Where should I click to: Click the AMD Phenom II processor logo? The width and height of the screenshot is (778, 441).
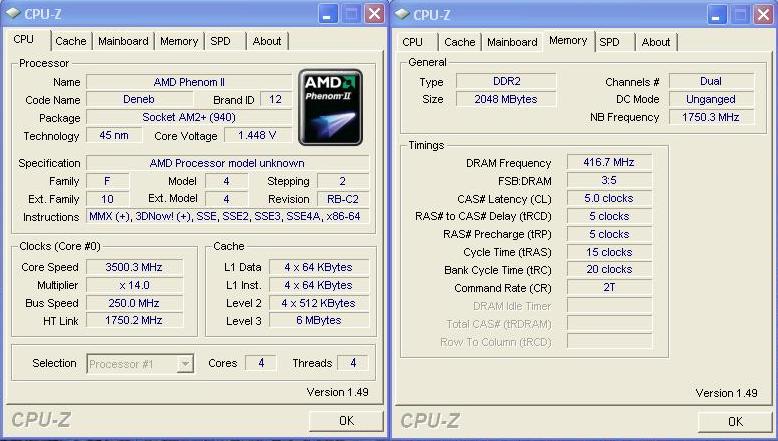330,107
